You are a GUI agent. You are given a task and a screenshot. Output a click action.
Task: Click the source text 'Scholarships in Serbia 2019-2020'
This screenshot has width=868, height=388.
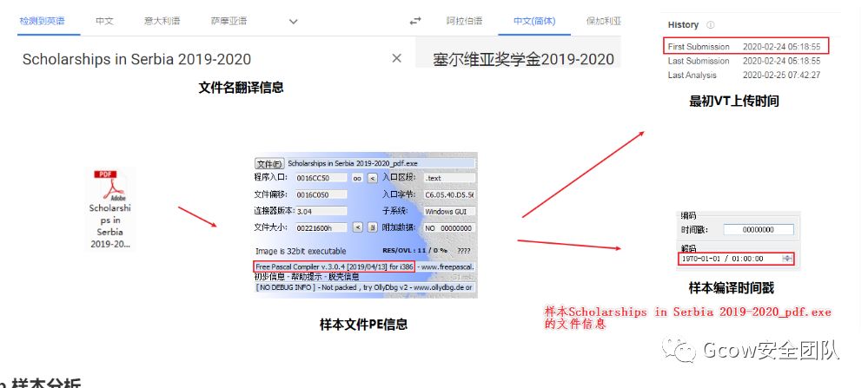[x=136, y=59]
